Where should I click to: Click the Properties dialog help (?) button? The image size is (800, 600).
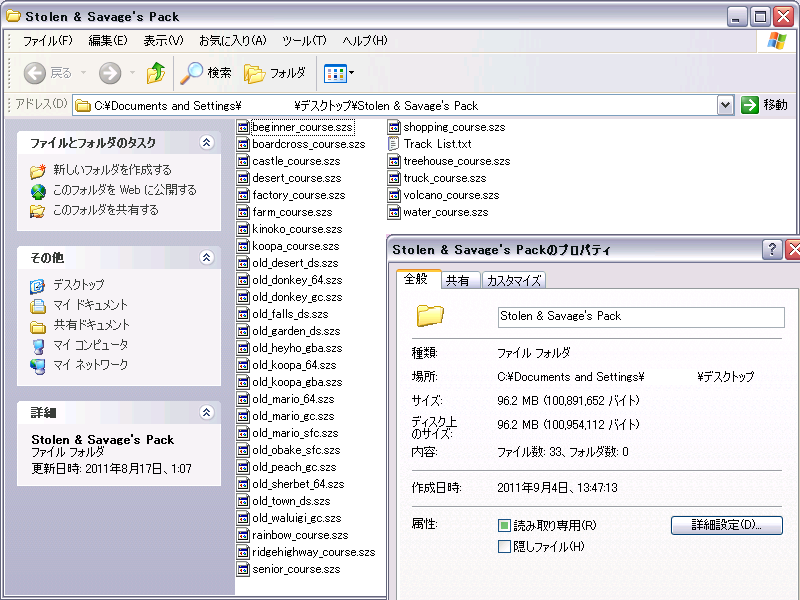(771, 249)
